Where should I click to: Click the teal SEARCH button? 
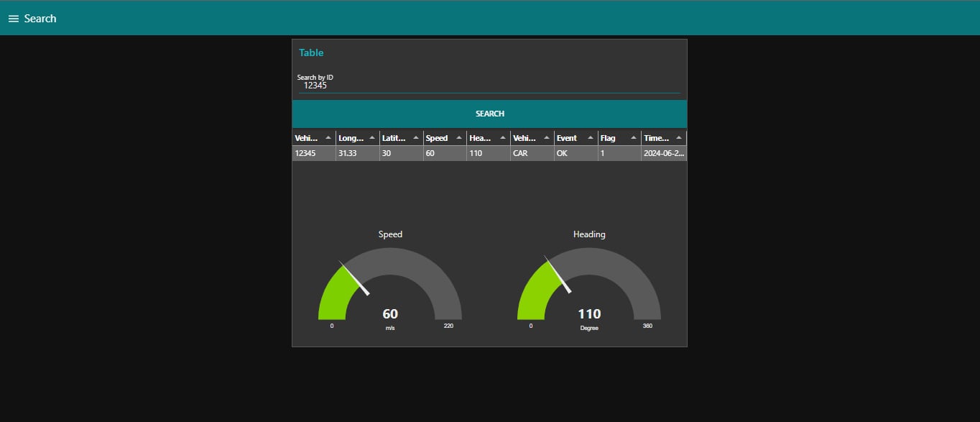tap(489, 114)
